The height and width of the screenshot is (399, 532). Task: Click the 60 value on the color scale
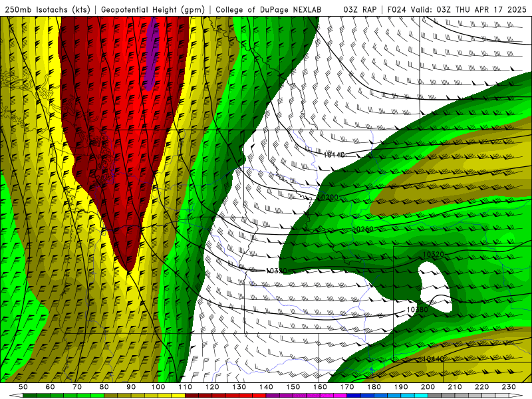pyautogui.click(x=50, y=387)
